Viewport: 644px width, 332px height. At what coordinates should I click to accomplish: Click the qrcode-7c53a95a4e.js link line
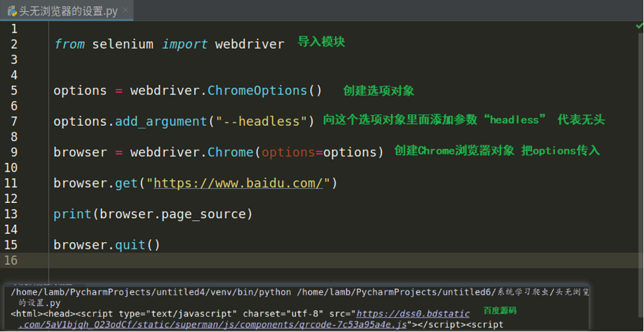[212, 325]
